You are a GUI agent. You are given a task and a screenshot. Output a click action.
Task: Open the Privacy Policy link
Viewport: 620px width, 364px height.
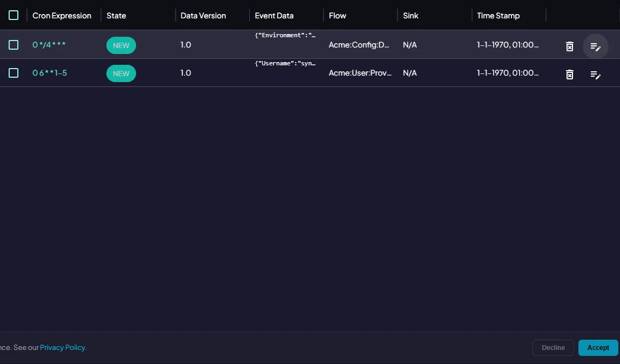(63, 347)
